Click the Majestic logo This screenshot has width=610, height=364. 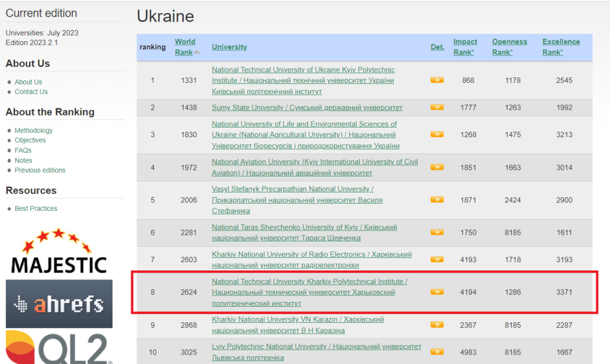tap(59, 251)
